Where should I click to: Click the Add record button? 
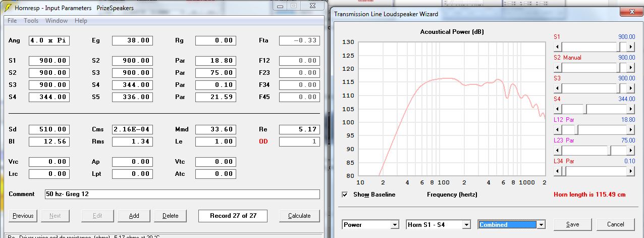[x=134, y=216]
